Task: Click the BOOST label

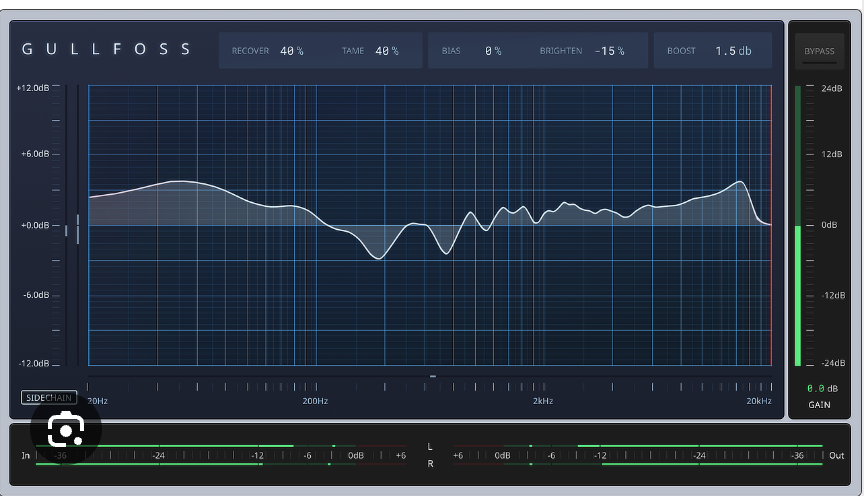Action: [681, 51]
